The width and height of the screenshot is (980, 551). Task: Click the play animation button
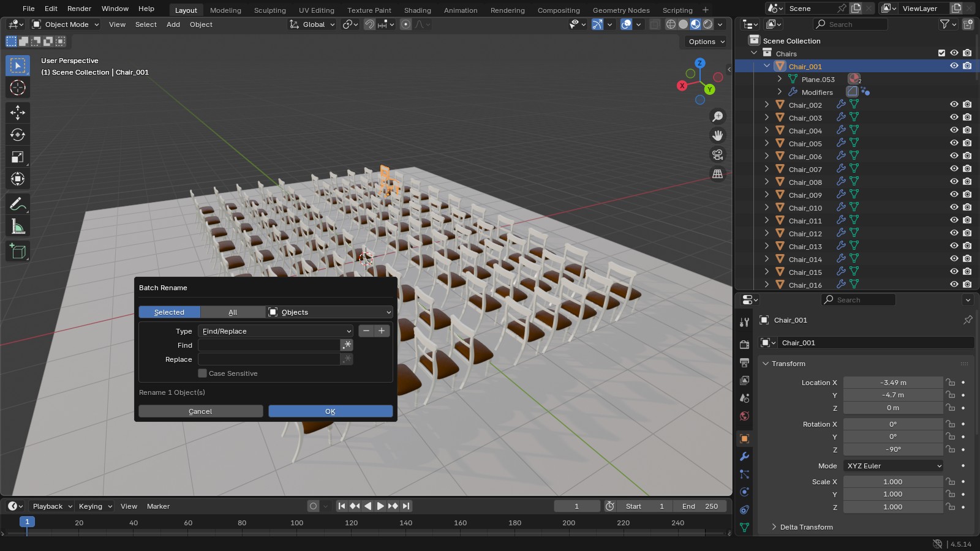[380, 506]
